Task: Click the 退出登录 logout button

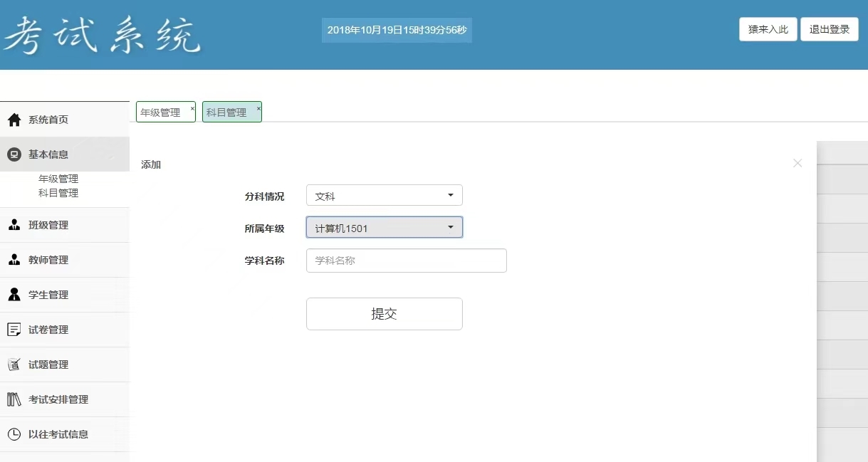Action: (829, 29)
